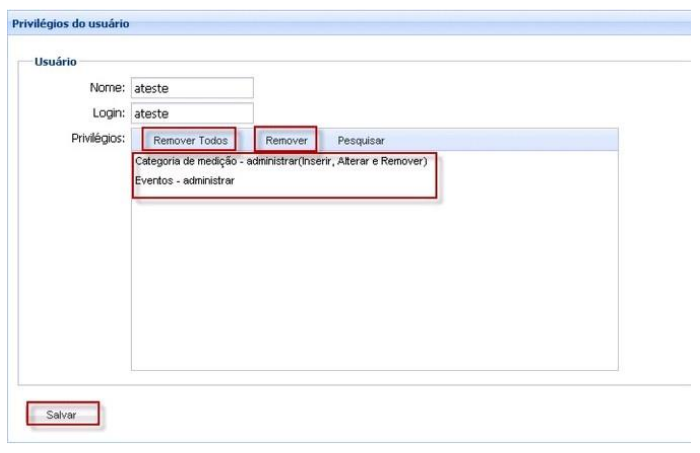Focus the Login input field

(x=192, y=113)
